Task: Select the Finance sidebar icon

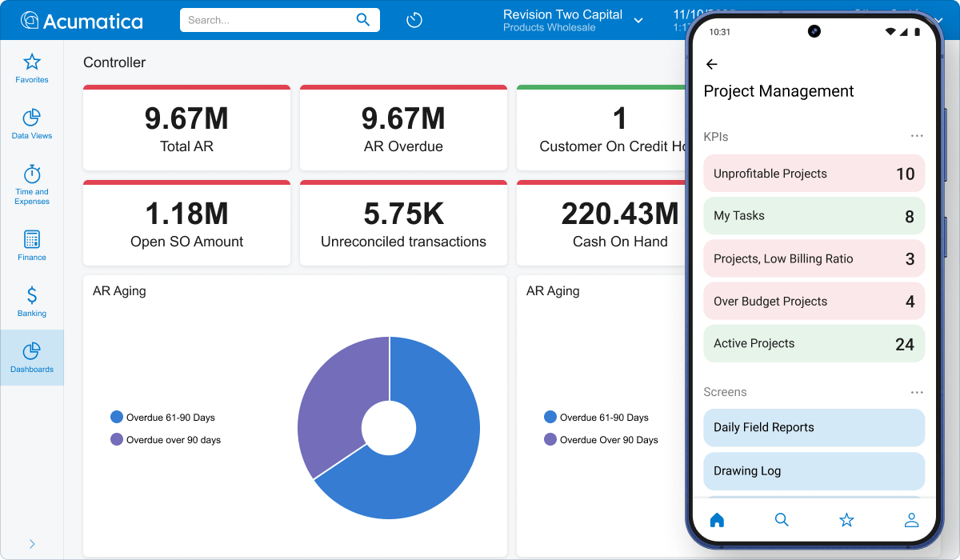Action: (32, 244)
